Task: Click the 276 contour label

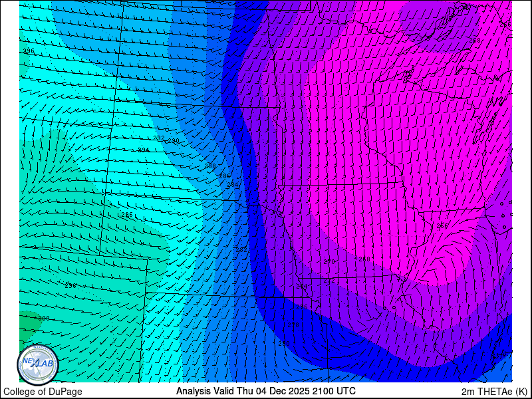Action: coord(302,307)
